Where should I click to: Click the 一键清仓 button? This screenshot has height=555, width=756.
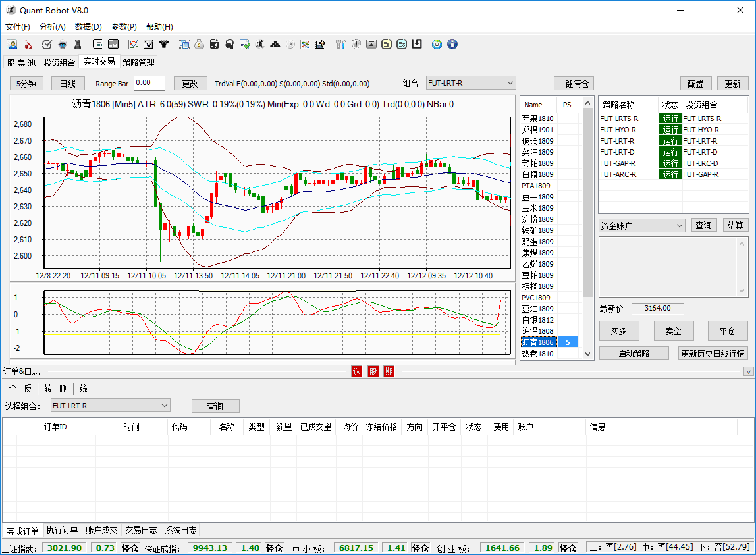click(x=574, y=84)
